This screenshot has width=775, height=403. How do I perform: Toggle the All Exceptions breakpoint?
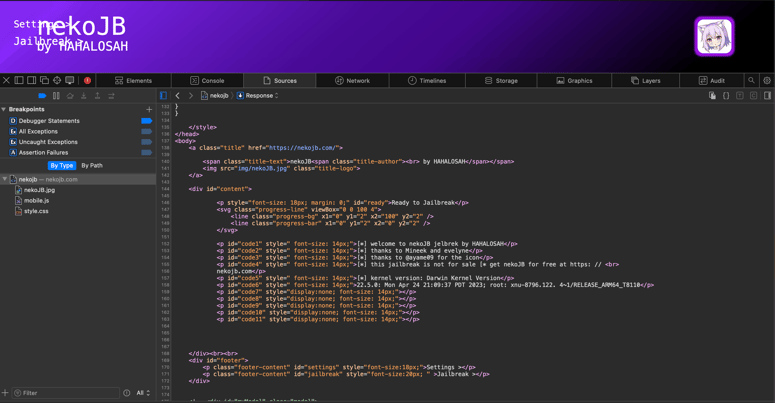(146, 132)
